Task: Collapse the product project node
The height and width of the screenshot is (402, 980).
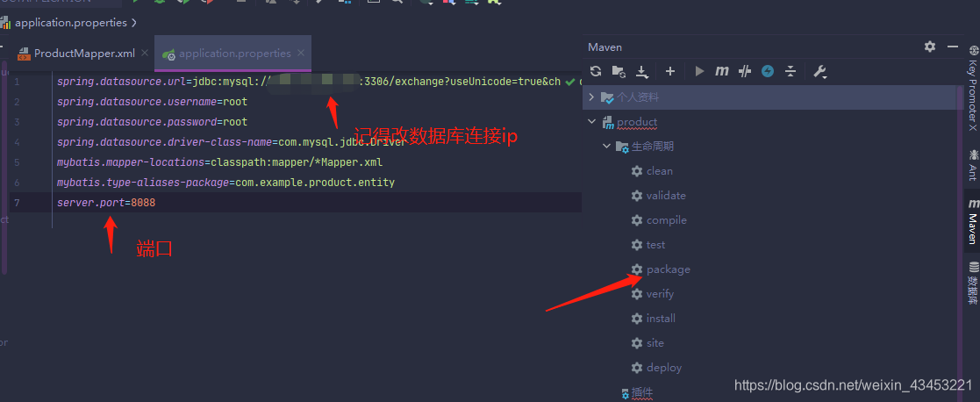Action: [x=592, y=122]
